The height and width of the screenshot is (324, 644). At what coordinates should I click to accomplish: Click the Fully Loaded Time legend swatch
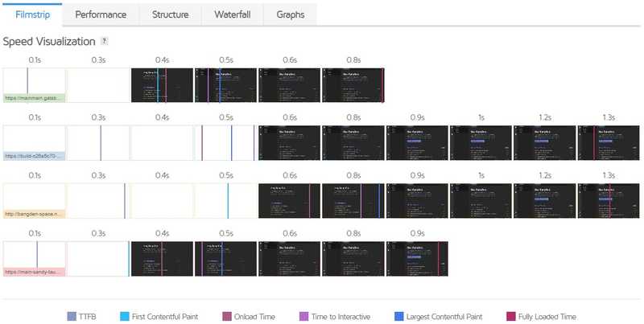pos(509,317)
